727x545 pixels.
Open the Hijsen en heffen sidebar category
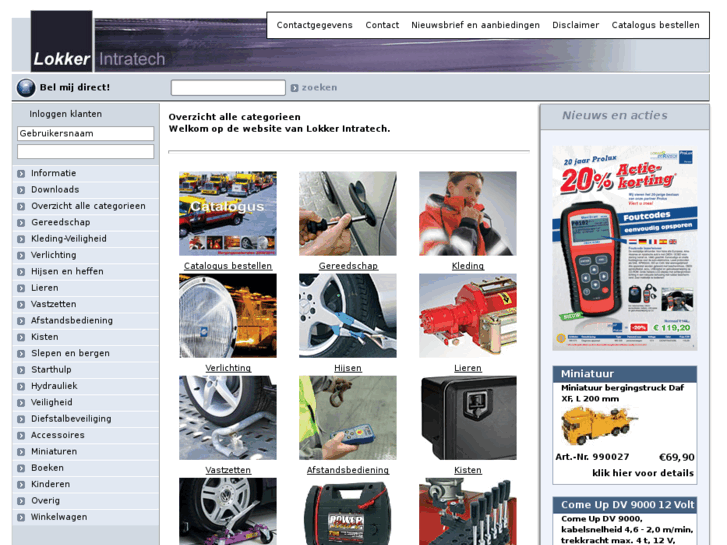pyautogui.click(x=67, y=271)
